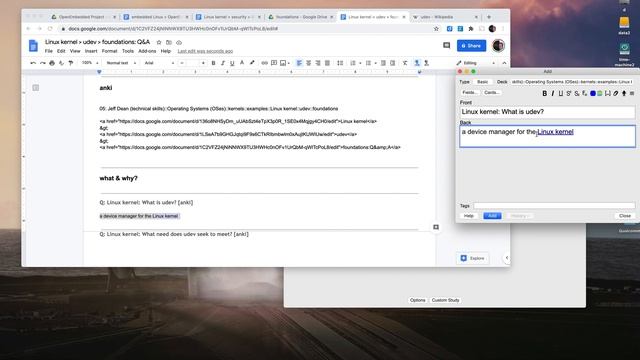The height and width of the screenshot is (360, 640).
Task: Open the View menu in Google Docs
Action: (75, 51)
